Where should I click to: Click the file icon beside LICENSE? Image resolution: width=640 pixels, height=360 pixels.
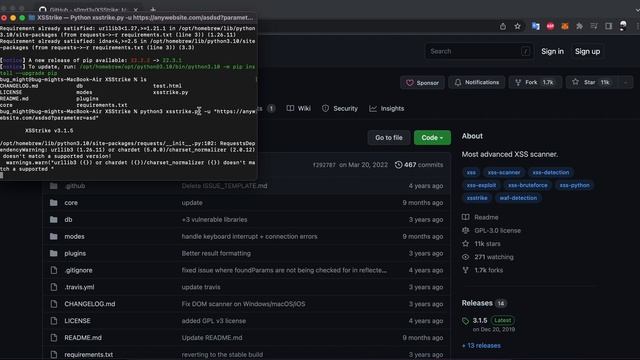53,321
